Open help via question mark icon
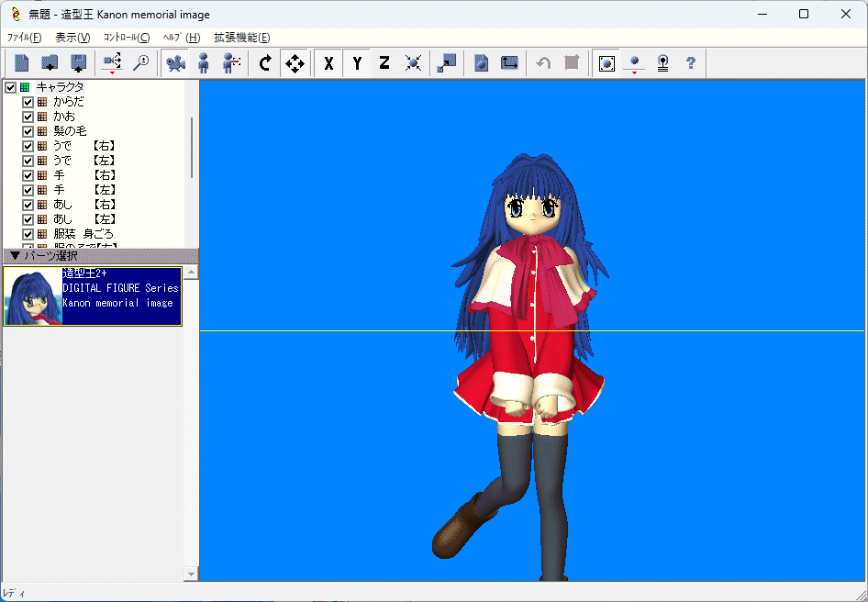 (x=691, y=63)
